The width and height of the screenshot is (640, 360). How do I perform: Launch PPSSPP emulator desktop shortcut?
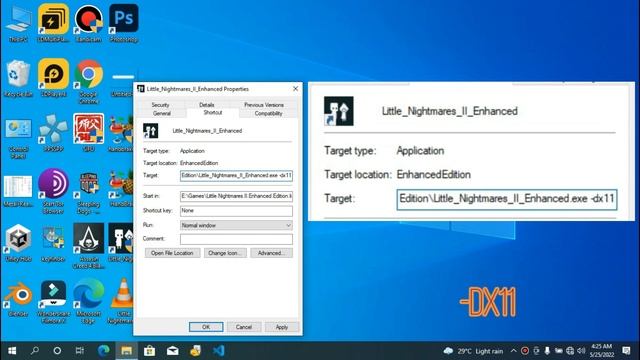tap(53, 134)
